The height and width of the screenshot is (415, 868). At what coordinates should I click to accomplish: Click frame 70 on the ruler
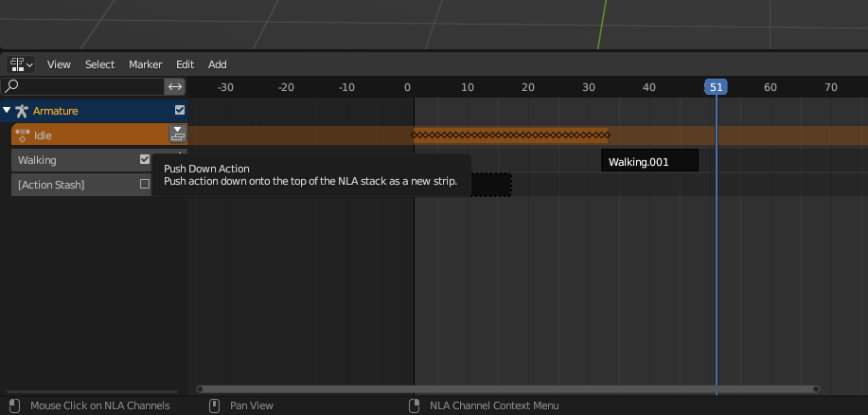830,87
